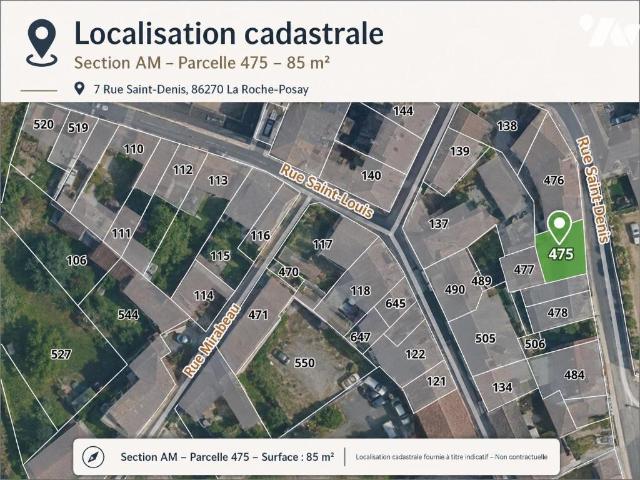Click parcel number 114
The height and width of the screenshot is (480, 640).
tap(204, 295)
